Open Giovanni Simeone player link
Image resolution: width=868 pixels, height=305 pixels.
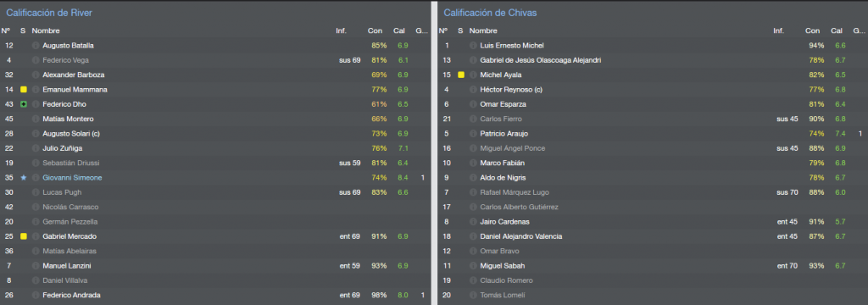coord(72,178)
